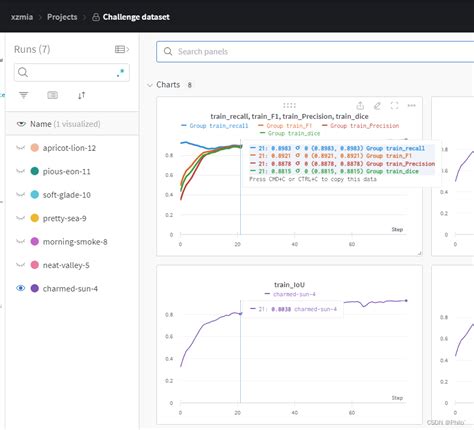Image resolution: width=474 pixels, height=430 pixels.
Task: Click the sort runs arrows icon
Action: (82, 95)
